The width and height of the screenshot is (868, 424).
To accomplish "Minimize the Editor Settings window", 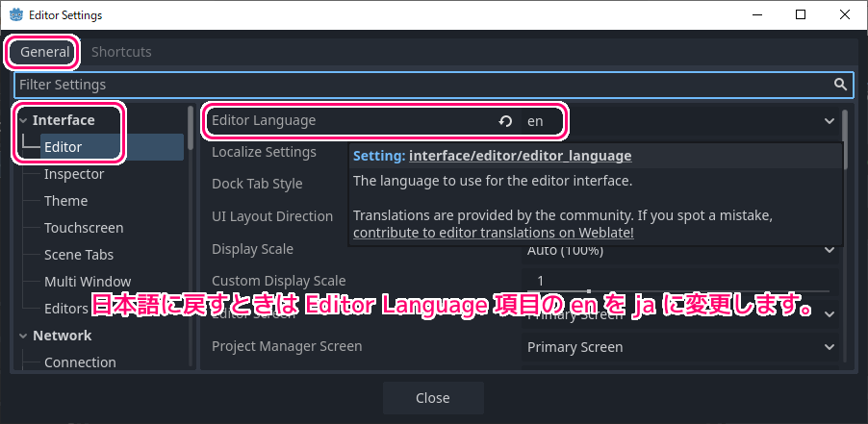I will click(x=756, y=15).
